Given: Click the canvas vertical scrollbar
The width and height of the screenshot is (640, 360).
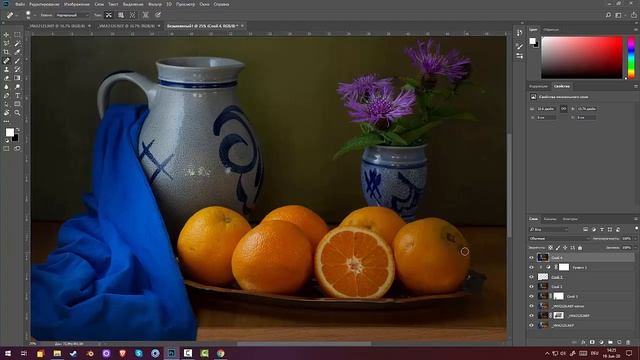Looking at the screenshot, I should 509,186.
